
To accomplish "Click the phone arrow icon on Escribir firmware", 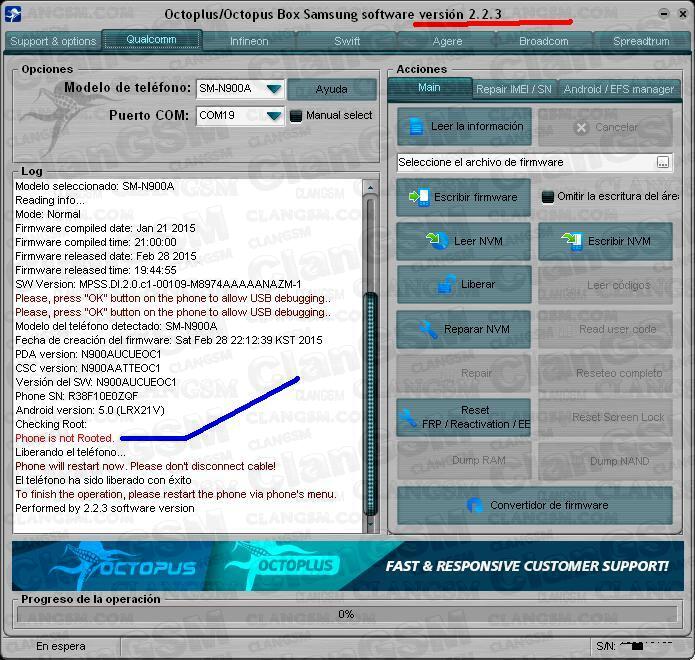I will coord(419,197).
